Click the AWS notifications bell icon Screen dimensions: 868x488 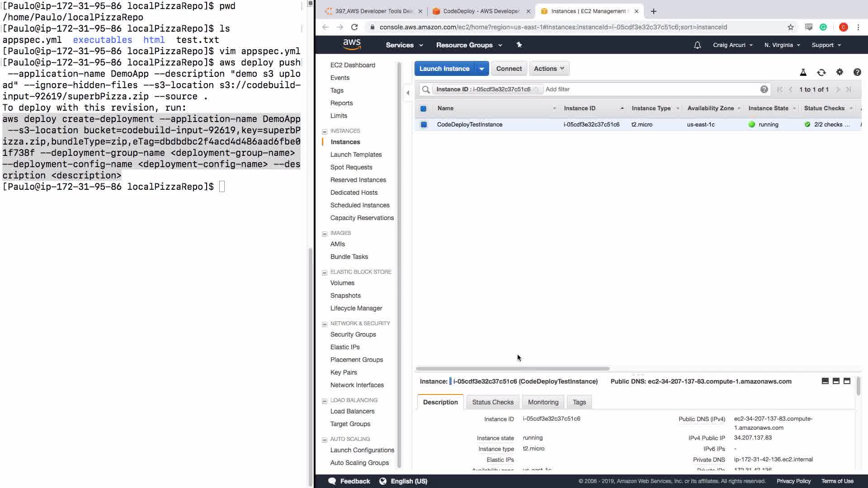[697, 45]
